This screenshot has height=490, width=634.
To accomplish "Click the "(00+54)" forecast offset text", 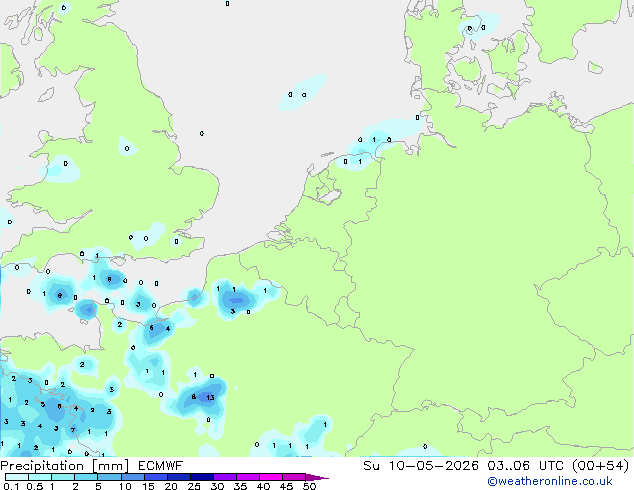I will coord(600,466).
